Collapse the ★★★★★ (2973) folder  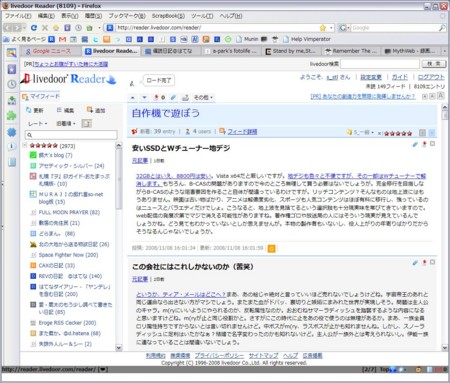(x=25, y=145)
